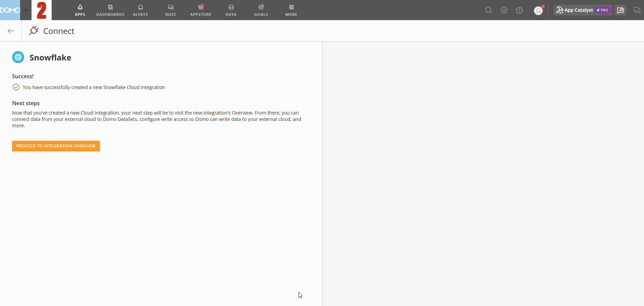Open the search magnifier icon
The width and height of the screenshot is (644, 306).
[x=489, y=10]
